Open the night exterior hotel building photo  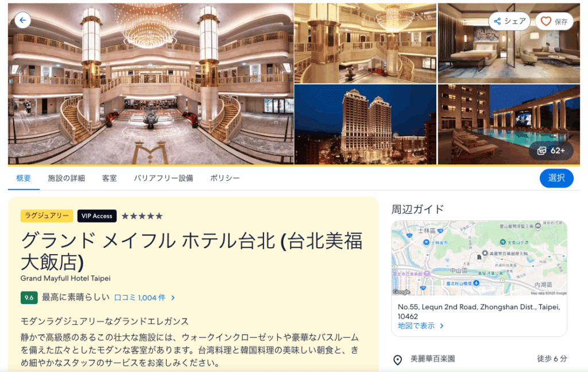[366, 125]
